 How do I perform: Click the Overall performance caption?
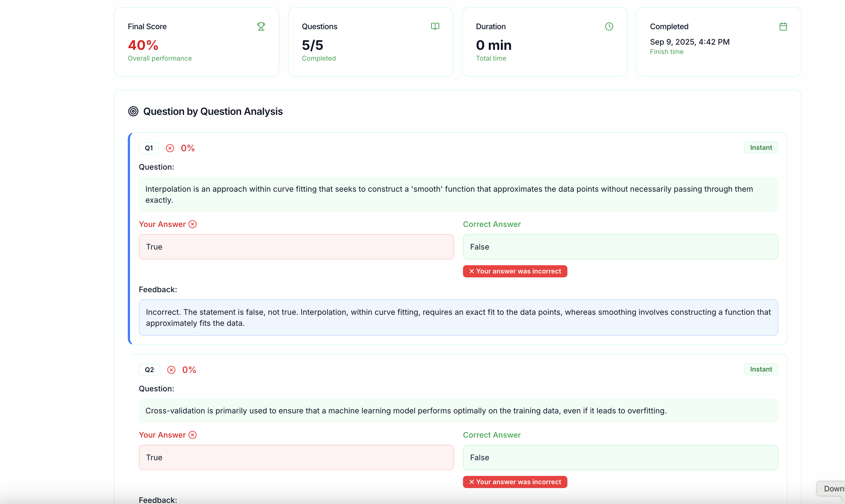click(x=160, y=58)
